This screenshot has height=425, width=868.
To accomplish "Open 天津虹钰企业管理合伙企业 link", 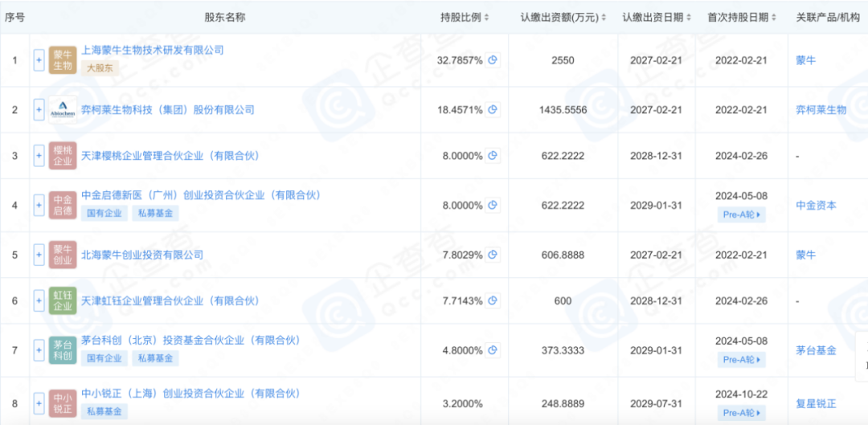I will [x=170, y=300].
